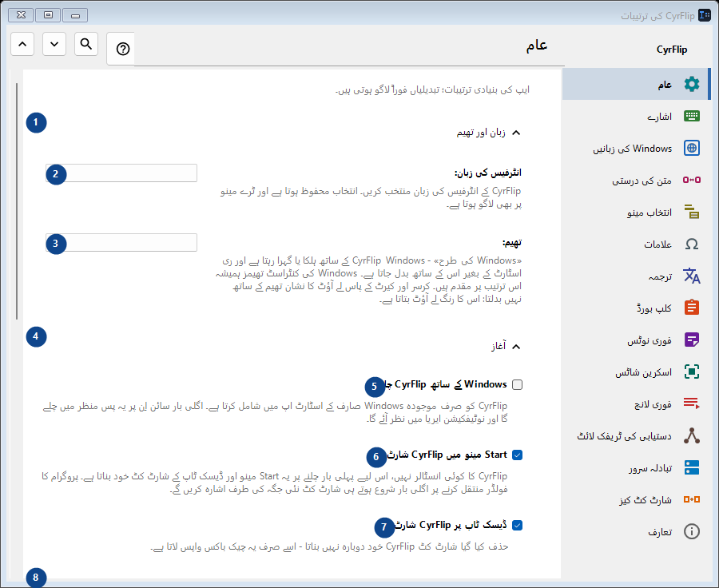
Task: Open the انتخاب مینو page
Action: (x=637, y=212)
